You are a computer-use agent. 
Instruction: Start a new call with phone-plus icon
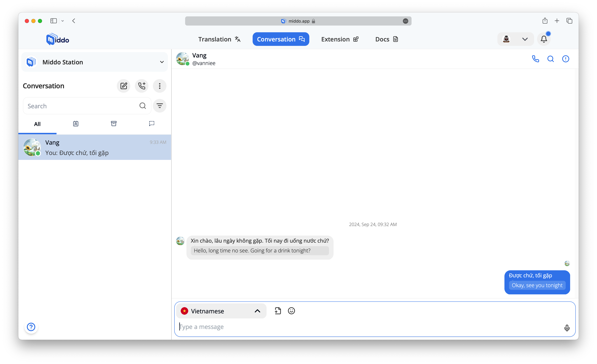[x=142, y=86]
